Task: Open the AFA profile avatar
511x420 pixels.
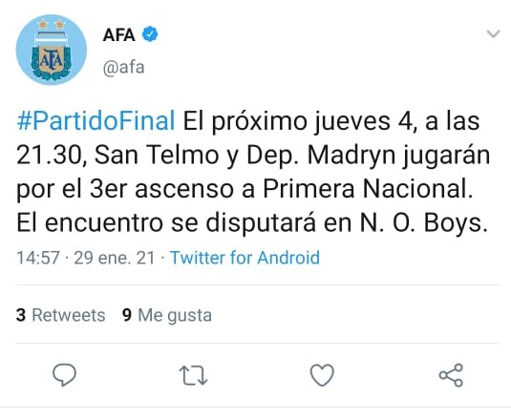Action: tap(52, 50)
